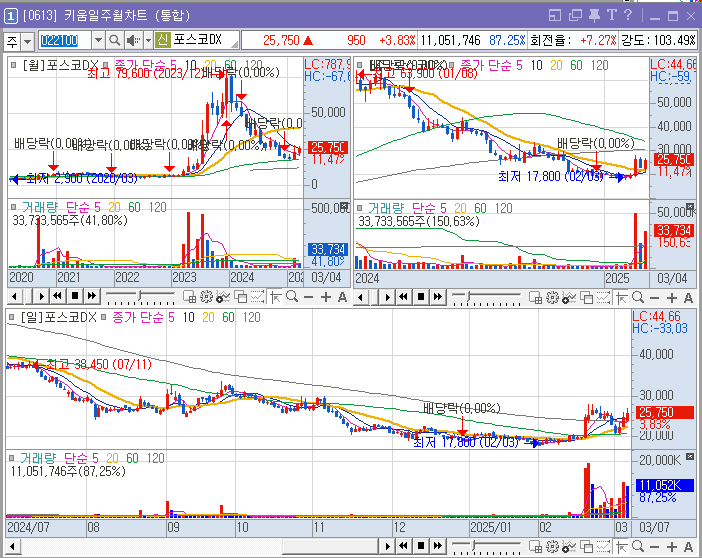Close the daily volume pane X
The image size is (702, 558).
tap(690, 457)
